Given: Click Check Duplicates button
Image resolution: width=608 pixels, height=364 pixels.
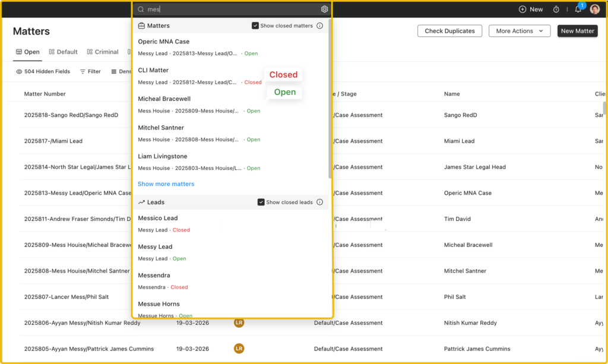Looking at the screenshot, I should click(x=449, y=31).
